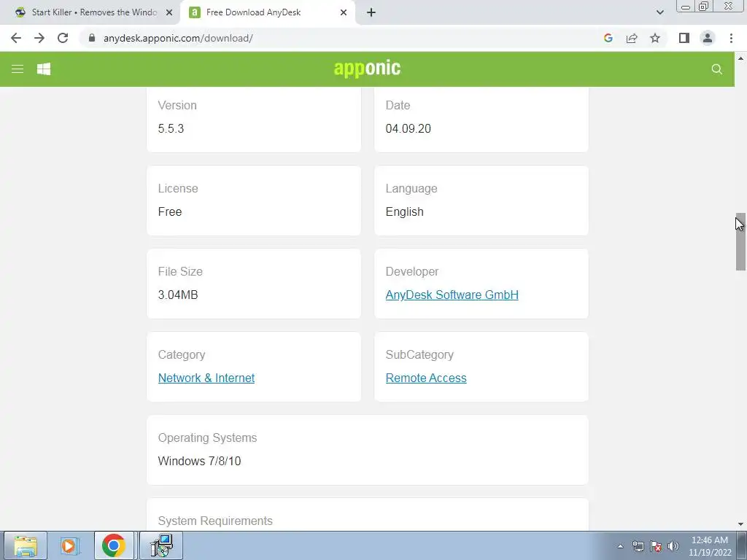
Task: Click the Chrome taskbar icon
Action: click(114, 545)
